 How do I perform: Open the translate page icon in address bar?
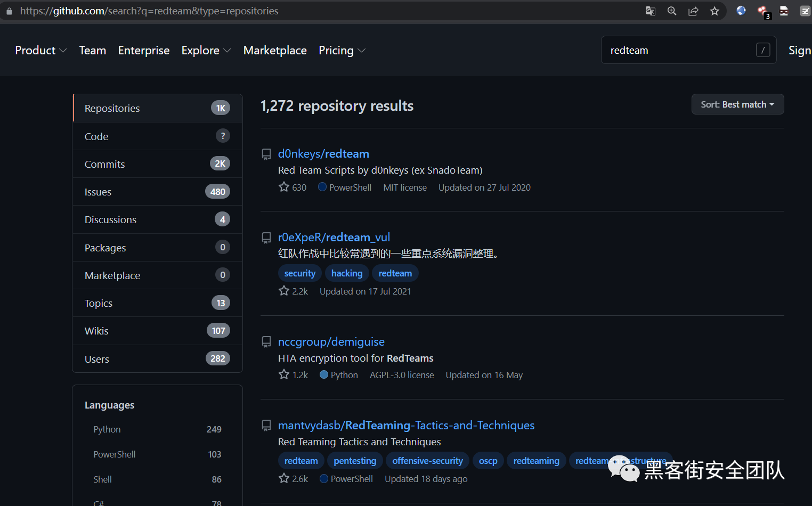click(x=651, y=11)
